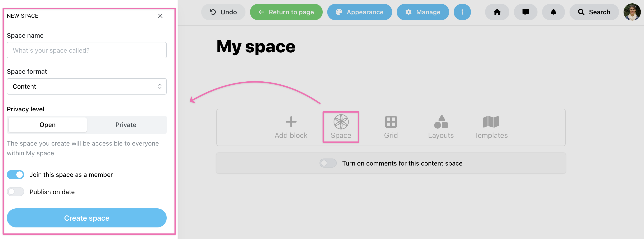Image resolution: width=644 pixels, height=239 pixels.
Task: Open the Appearance options
Action: 359,12
